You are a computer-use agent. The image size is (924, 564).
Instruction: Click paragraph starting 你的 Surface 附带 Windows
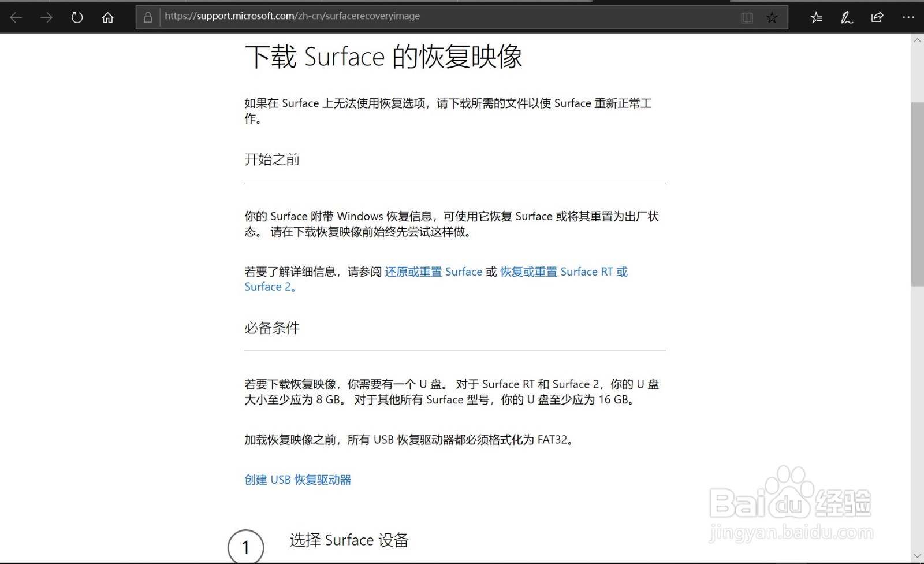click(x=452, y=224)
